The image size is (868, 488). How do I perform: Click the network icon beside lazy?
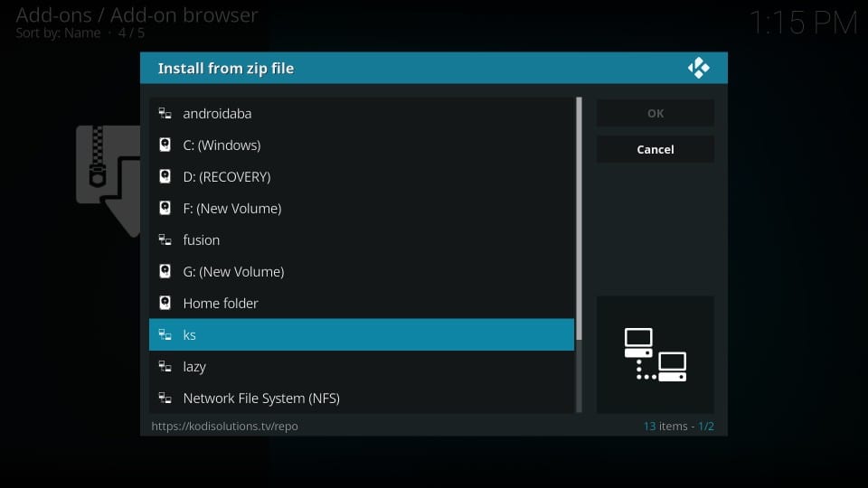pos(165,366)
